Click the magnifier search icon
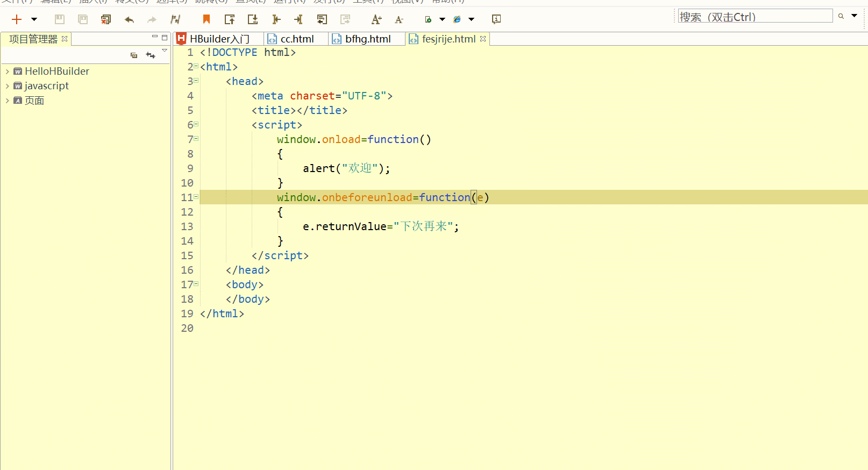The height and width of the screenshot is (470, 868). point(841,16)
